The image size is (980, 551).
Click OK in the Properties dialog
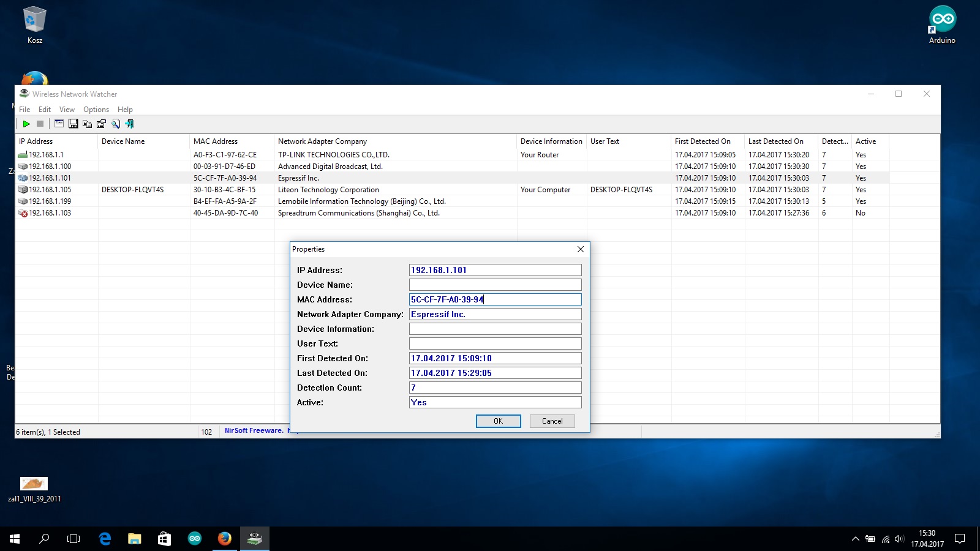click(x=499, y=421)
